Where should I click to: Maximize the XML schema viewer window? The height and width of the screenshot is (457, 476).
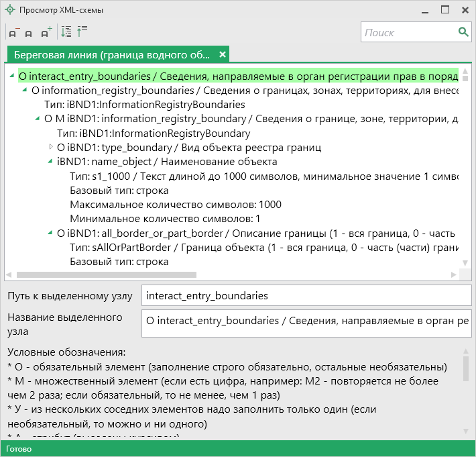(x=444, y=10)
